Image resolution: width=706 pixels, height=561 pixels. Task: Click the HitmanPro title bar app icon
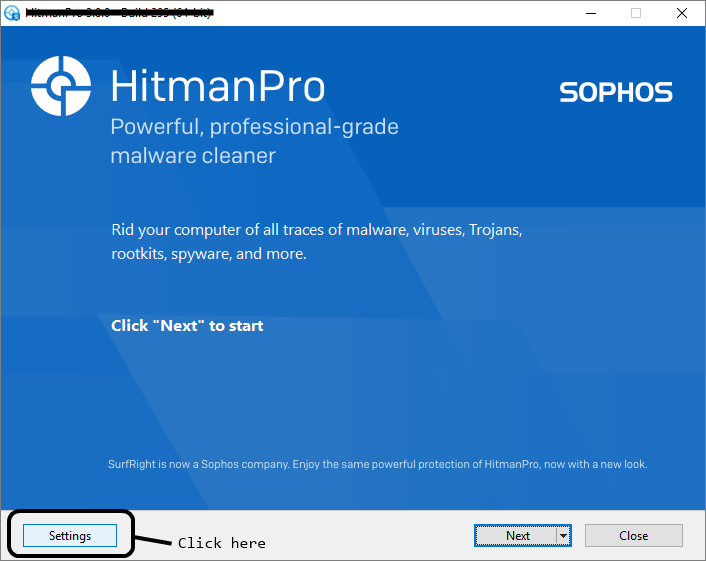click(x=12, y=13)
